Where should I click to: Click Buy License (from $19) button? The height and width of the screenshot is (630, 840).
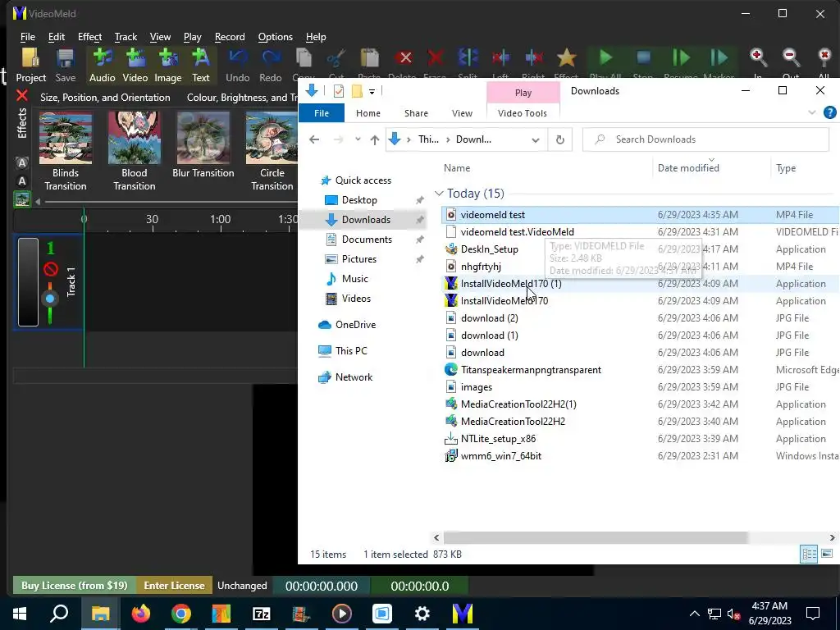click(x=75, y=586)
